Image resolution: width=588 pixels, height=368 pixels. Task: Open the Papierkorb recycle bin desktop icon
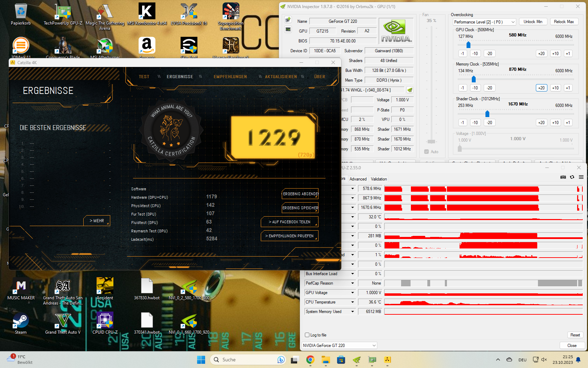coord(21,15)
